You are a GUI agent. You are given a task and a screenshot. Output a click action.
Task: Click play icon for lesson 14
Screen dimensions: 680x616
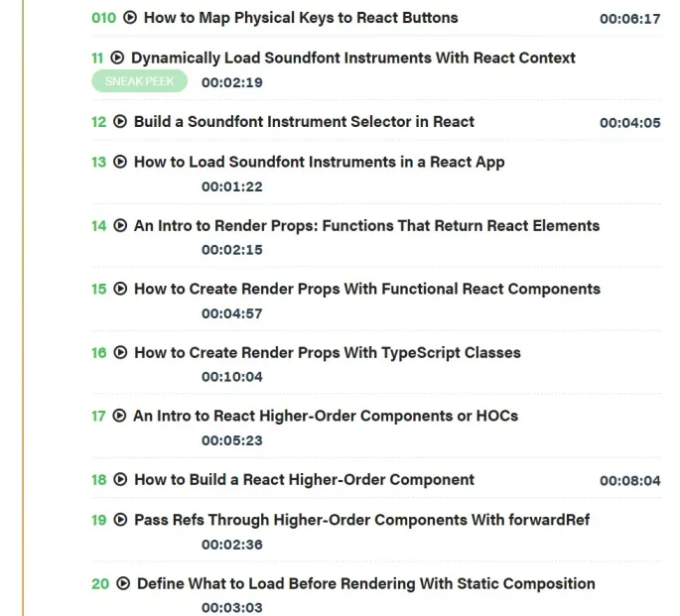(x=120, y=225)
